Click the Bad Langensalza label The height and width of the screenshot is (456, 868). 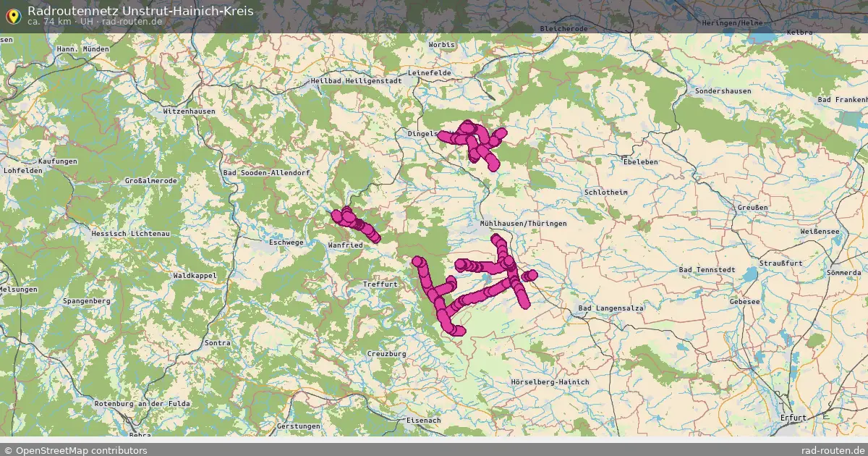[x=611, y=308]
